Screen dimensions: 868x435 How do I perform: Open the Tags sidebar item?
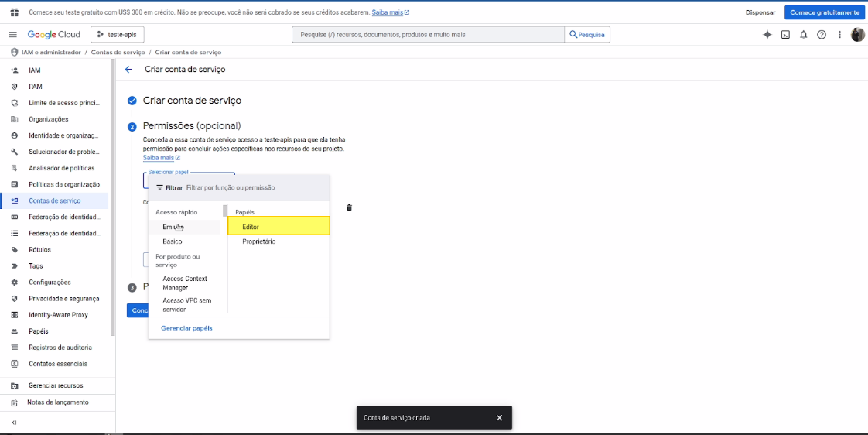coord(36,266)
